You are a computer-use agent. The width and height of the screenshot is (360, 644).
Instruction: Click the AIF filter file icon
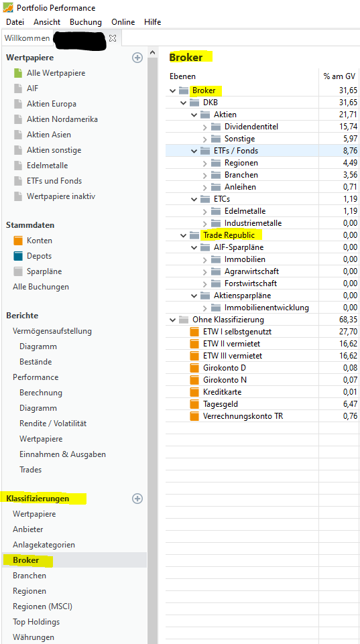tap(18, 88)
